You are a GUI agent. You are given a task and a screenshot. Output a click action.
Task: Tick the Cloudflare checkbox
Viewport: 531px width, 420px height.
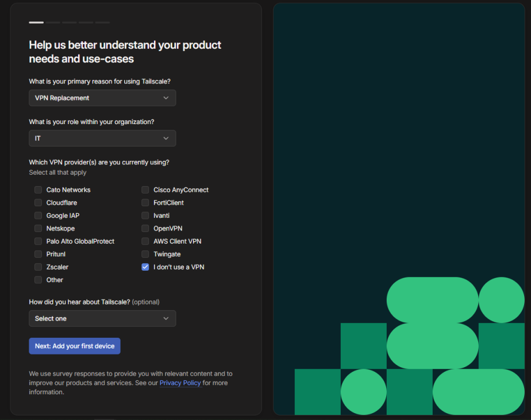[x=38, y=203]
